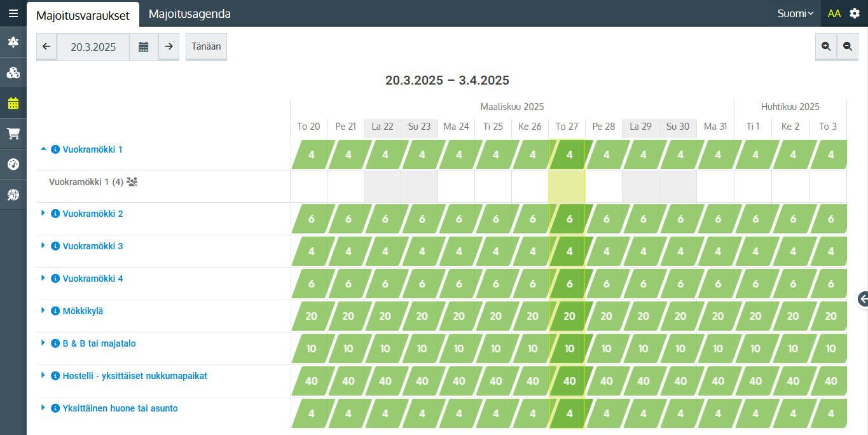Viewport: 868px width, 435px height.
Task: Switch to the Majoitusagenda tab
Action: coord(189,13)
